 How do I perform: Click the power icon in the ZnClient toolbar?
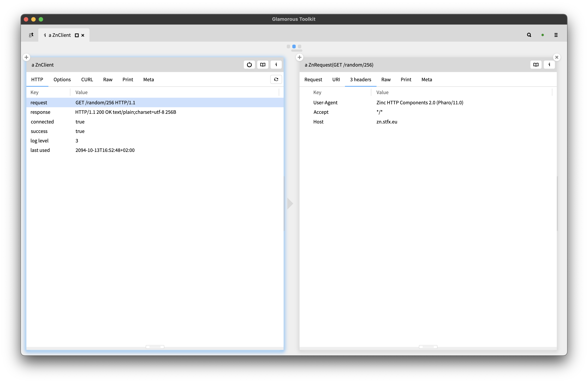tap(249, 65)
